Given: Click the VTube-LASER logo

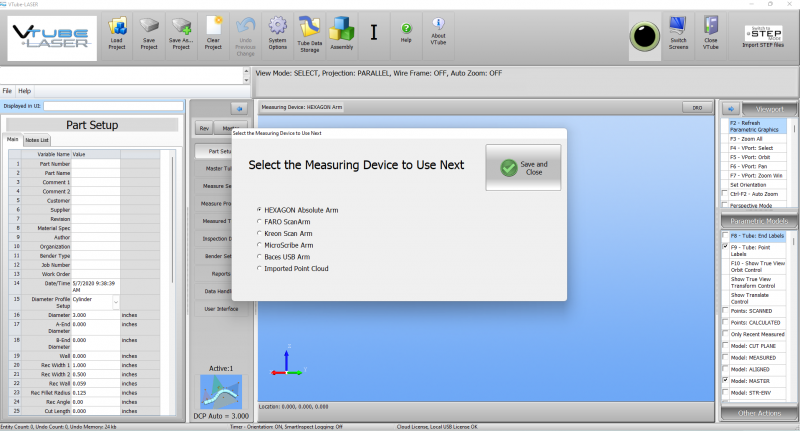Looking at the screenshot, I should 52,38.
